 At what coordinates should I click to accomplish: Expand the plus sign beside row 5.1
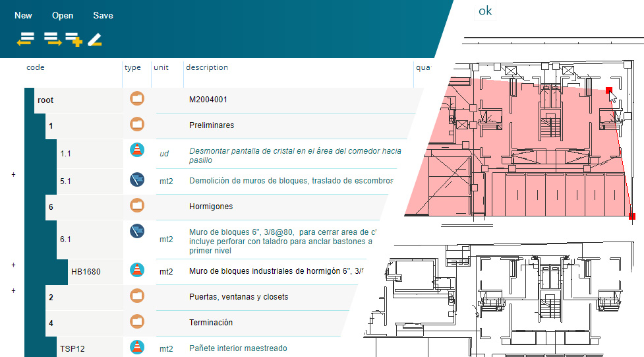point(13,174)
